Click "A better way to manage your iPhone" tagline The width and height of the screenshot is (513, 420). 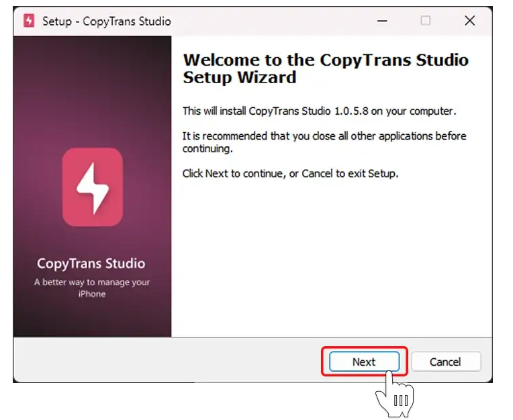click(91, 288)
